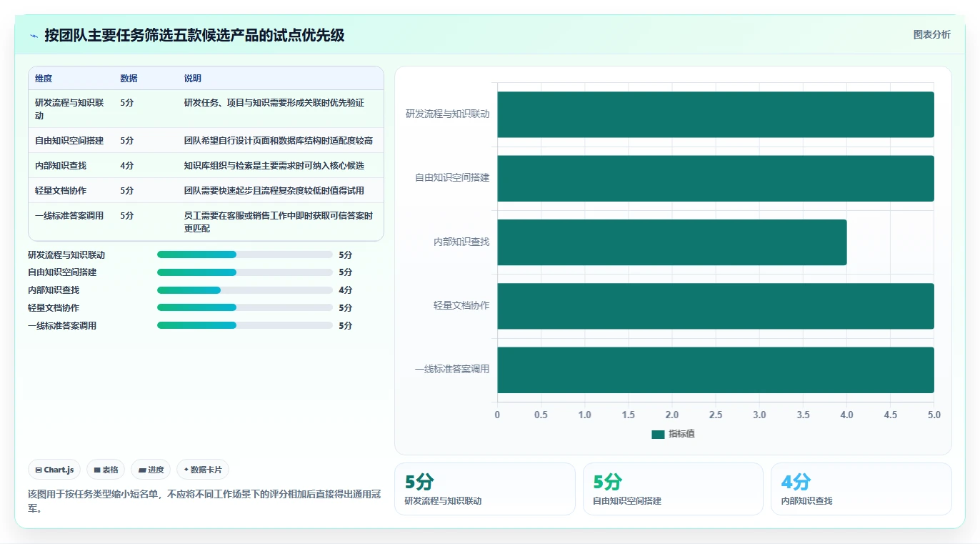Open the 4分 内部知识查找 data card
Screen dimensions: 980x544
(x=861, y=489)
